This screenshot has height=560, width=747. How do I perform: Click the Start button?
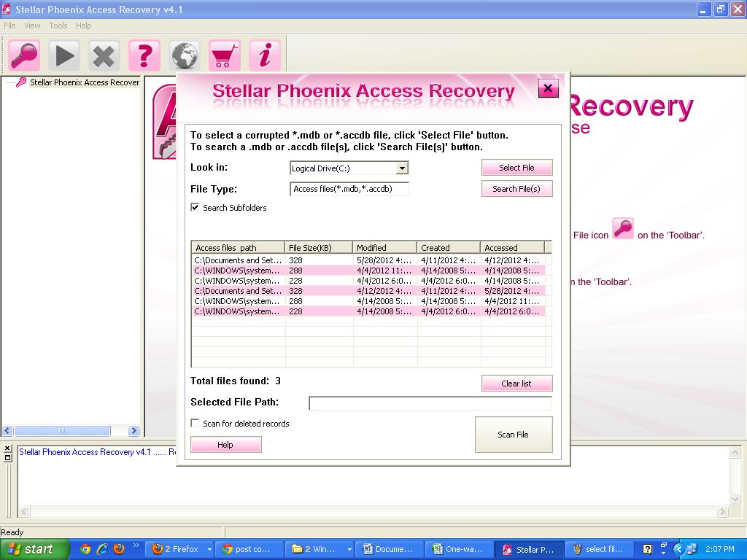(x=35, y=549)
